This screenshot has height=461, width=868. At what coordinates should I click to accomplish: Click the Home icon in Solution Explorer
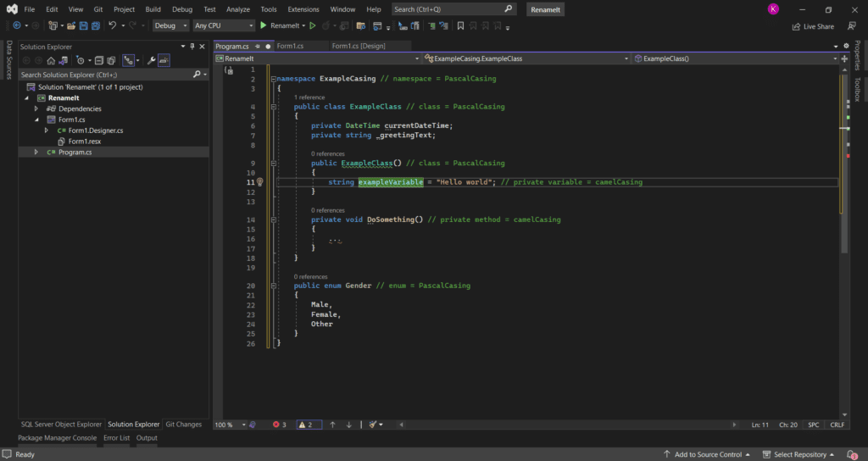click(x=51, y=60)
